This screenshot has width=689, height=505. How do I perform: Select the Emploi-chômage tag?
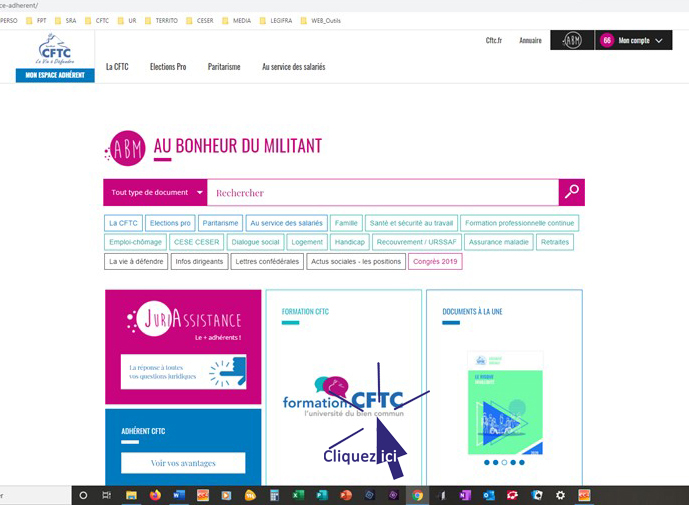[135, 242]
